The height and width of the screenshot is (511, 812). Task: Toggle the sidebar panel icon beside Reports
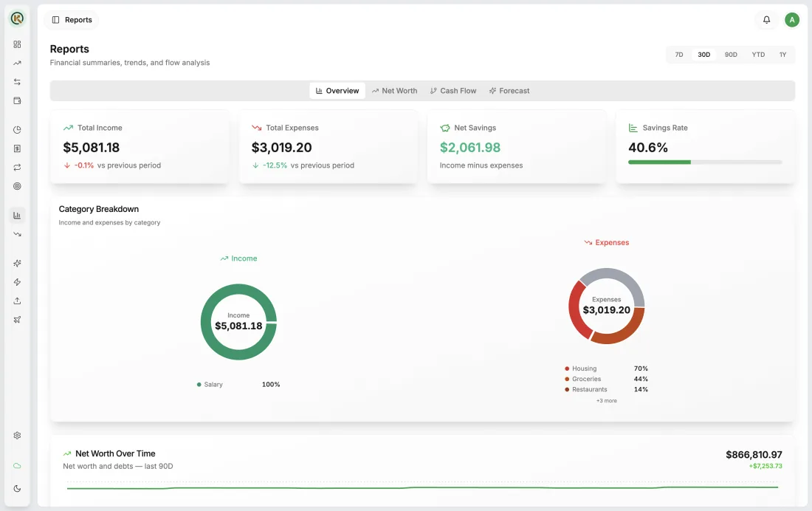click(x=56, y=20)
